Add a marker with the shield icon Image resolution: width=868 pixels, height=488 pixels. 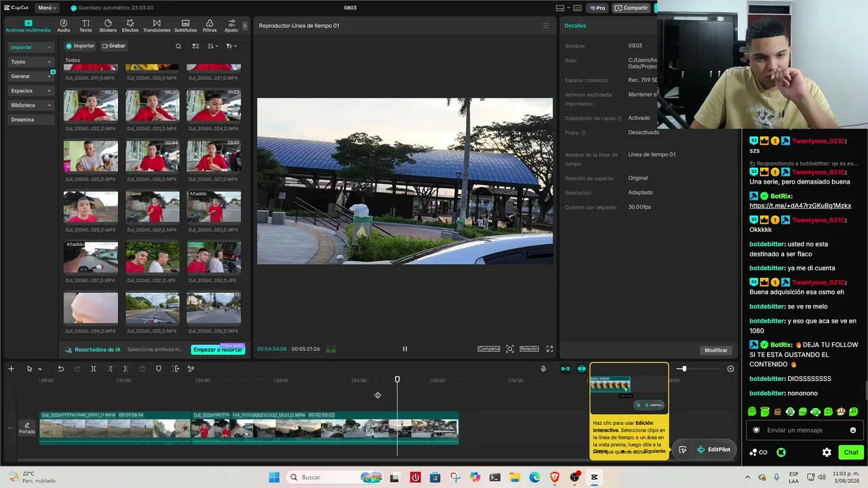[x=159, y=369]
